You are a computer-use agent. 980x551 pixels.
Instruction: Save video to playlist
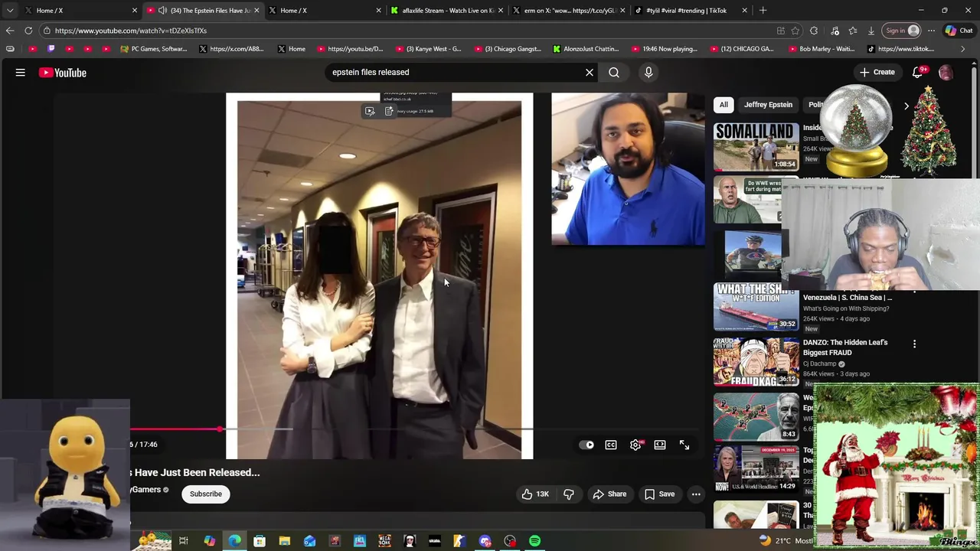coord(660,494)
